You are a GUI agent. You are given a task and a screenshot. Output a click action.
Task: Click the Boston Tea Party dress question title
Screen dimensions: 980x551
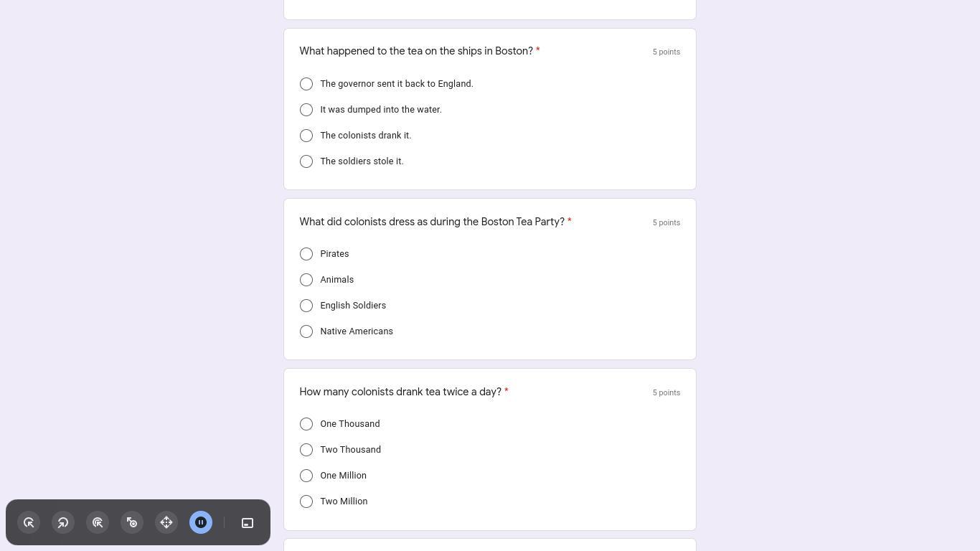click(432, 222)
